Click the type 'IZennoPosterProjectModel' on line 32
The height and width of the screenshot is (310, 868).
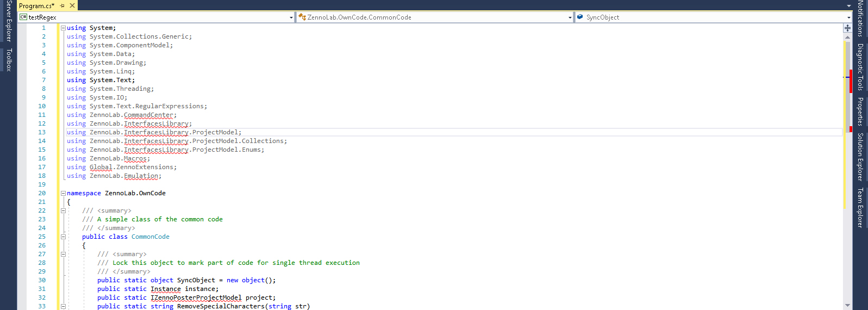click(x=196, y=297)
